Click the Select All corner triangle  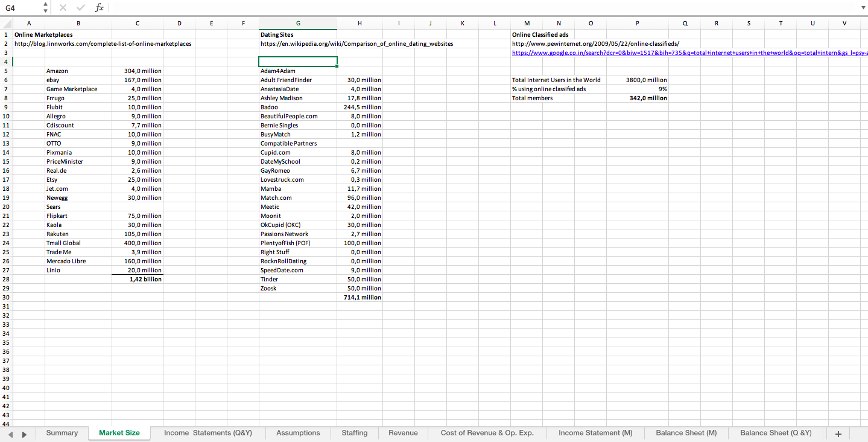click(6, 24)
